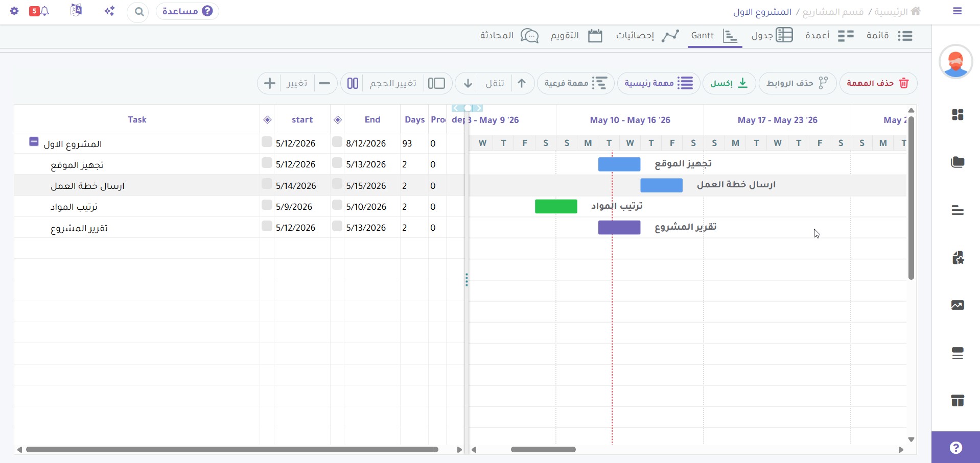Add مهمة فرعية subtask
The height and width of the screenshot is (463, 980).
click(x=576, y=83)
